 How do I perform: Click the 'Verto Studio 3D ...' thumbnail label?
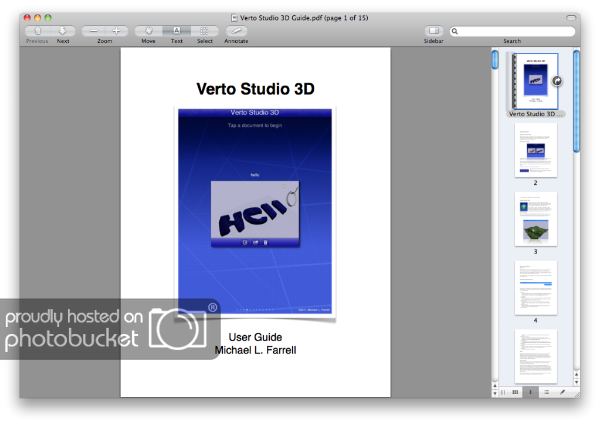click(535, 114)
